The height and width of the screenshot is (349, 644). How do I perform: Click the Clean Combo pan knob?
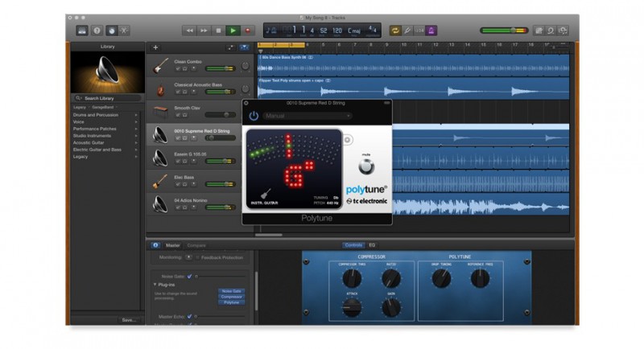tap(246, 66)
